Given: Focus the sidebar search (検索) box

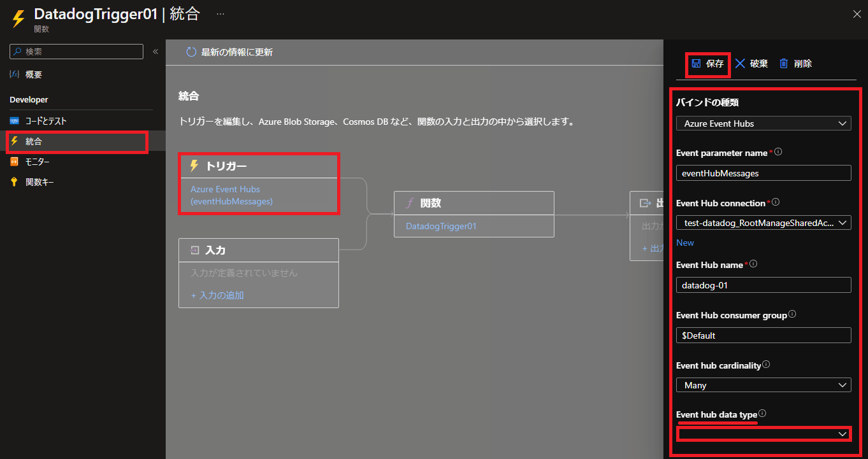Looking at the screenshot, I should click(76, 52).
